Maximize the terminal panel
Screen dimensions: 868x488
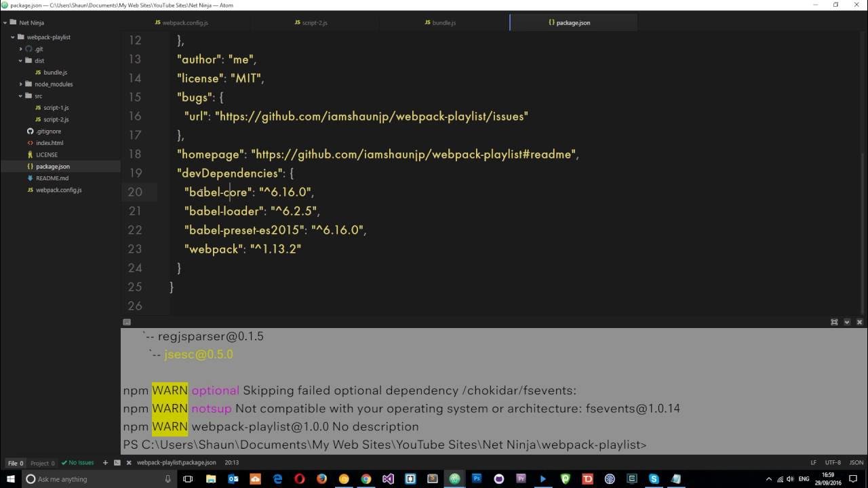[834, 322]
